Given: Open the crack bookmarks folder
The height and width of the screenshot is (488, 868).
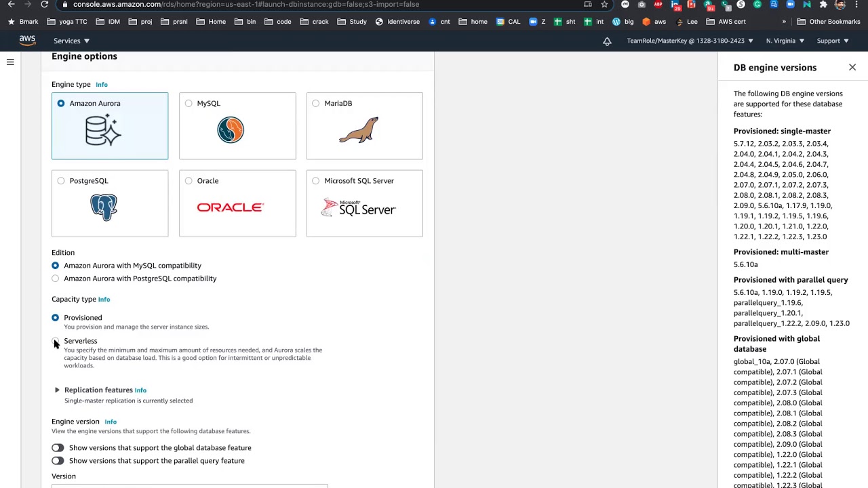Looking at the screenshot, I should coord(314,22).
